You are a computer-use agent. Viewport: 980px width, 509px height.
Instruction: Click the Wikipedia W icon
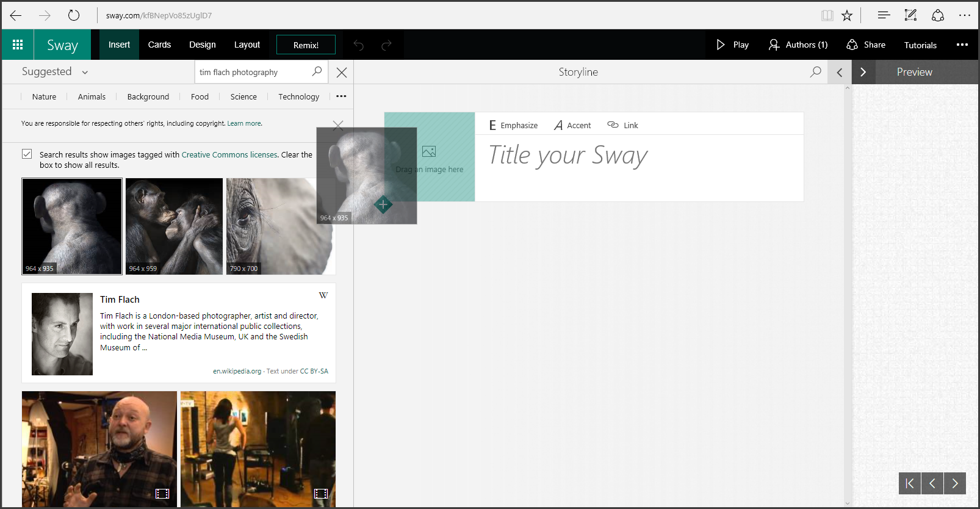[x=323, y=295]
